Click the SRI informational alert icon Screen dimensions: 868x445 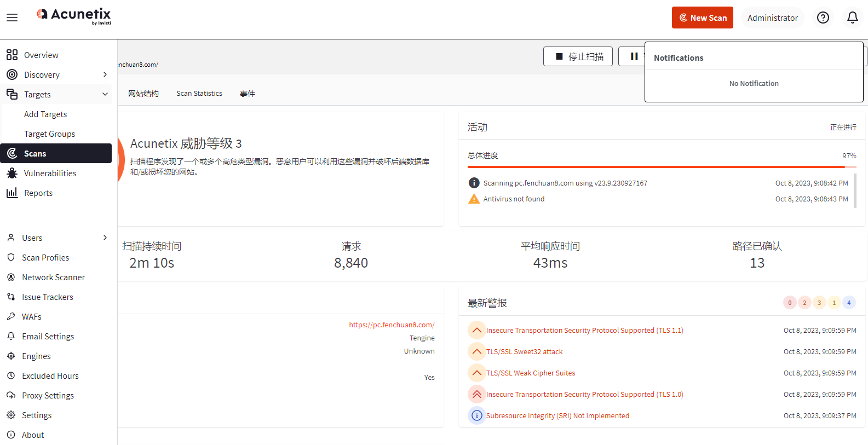click(x=477, y=415)
